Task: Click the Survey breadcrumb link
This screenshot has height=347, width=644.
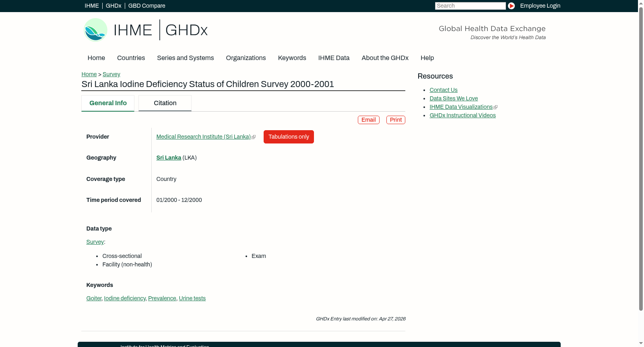Action: point(111,74)
